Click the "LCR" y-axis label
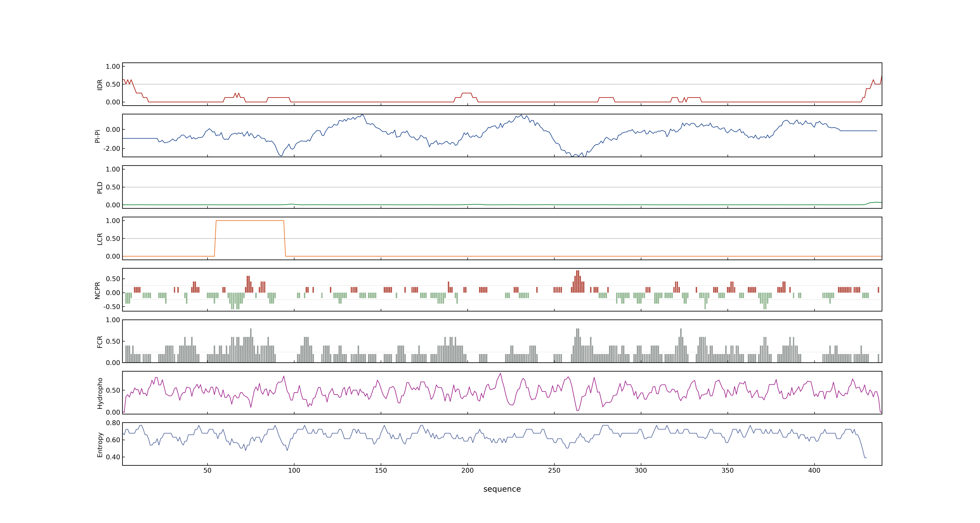Screen dimensions: 980x523 click(100, 239)
